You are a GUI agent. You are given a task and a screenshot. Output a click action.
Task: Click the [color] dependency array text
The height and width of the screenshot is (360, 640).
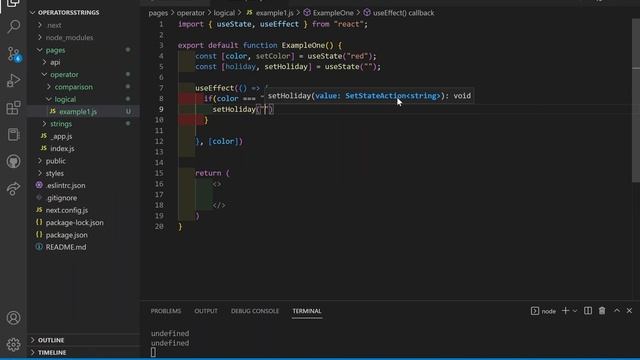[225, 141]
